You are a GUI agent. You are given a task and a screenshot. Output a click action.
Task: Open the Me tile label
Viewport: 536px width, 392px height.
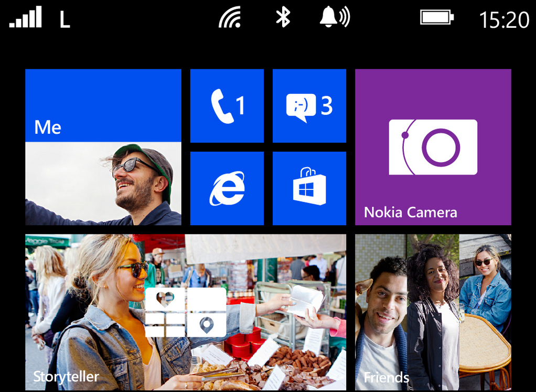tap(48, 127)
